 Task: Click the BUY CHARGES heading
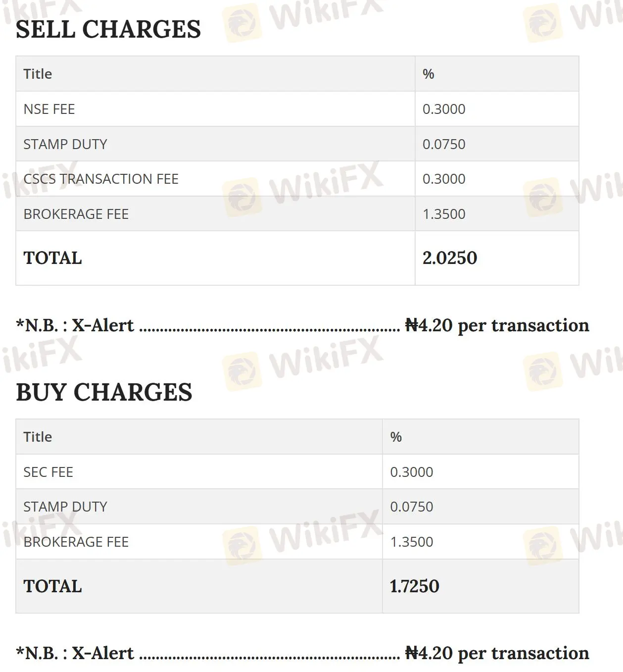pos(104,393)
